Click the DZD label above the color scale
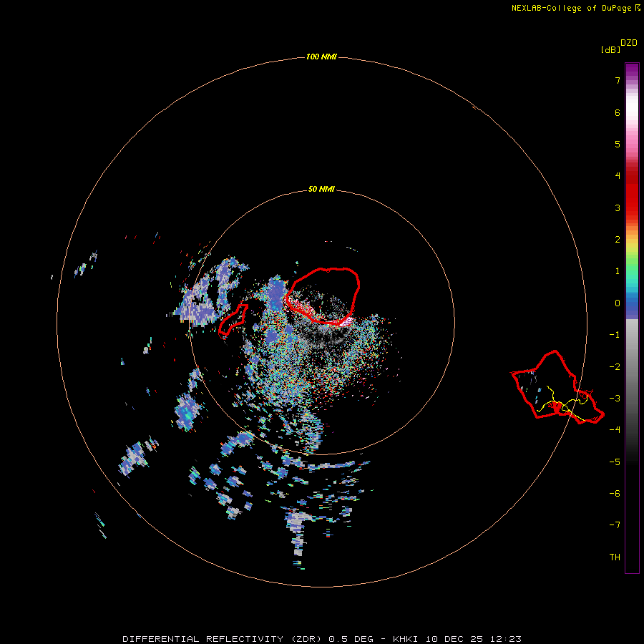This screenshot has height=644, width=644. pos(629,43)
